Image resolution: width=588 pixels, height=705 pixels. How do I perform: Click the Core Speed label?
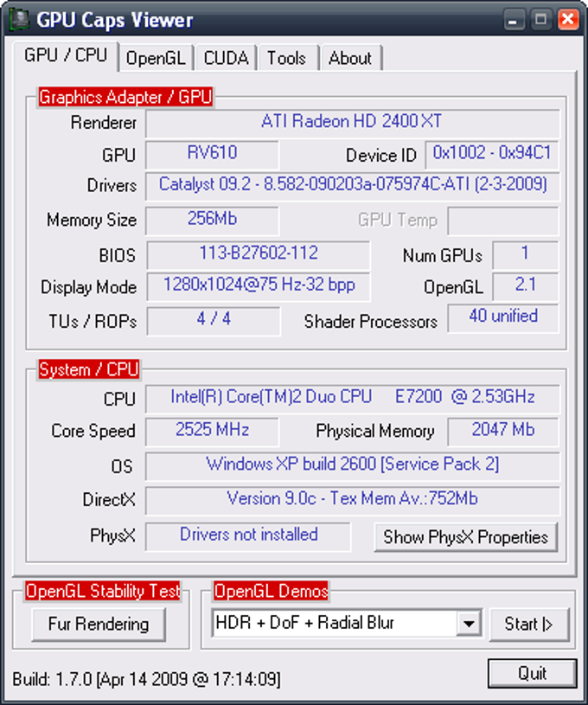[x=93, y=431]
